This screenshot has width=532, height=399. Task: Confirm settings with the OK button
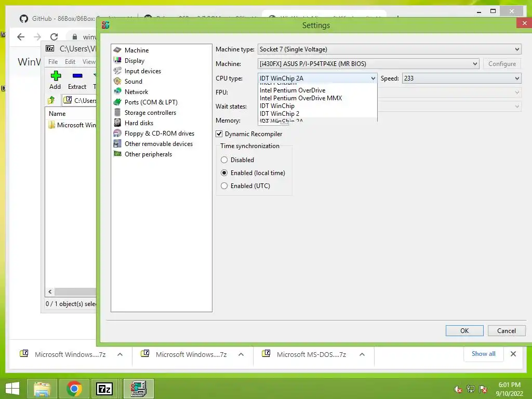pyautogui.click(x=464, y=331)
